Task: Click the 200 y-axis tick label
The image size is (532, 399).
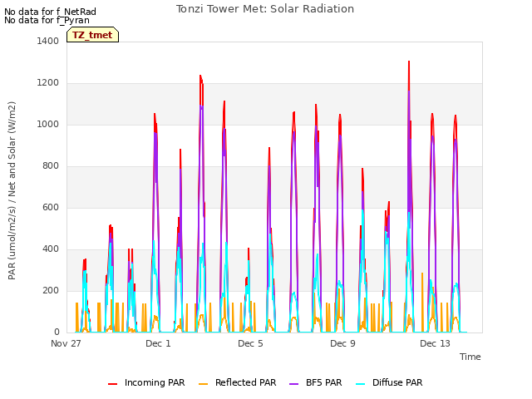Action: coord(51,290)
